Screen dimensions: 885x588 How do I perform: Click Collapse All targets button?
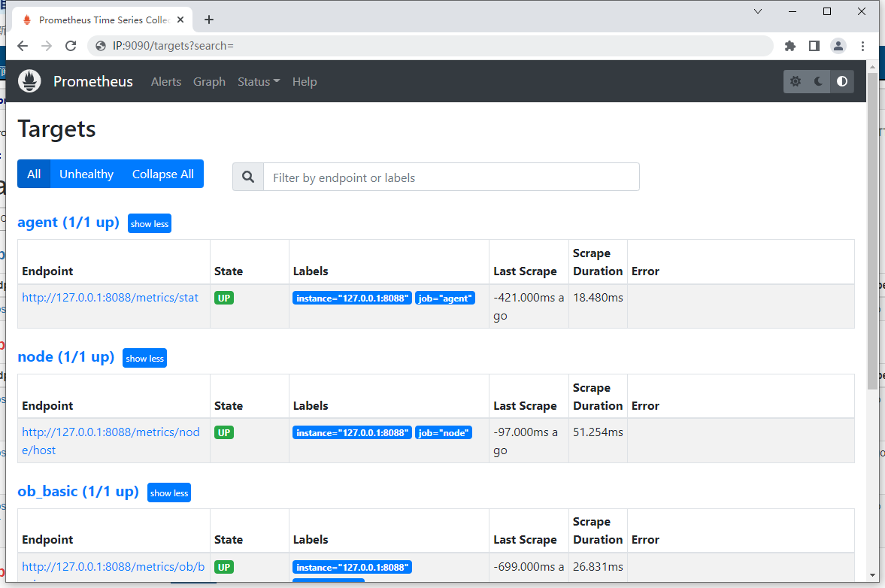(x=163, y=174)
